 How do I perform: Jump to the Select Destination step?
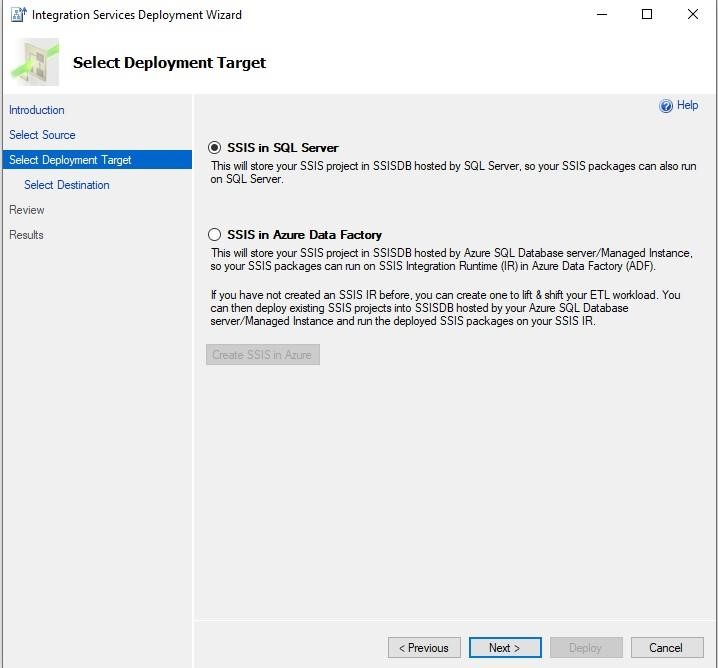pyautogui.click(x=67, y=185)
